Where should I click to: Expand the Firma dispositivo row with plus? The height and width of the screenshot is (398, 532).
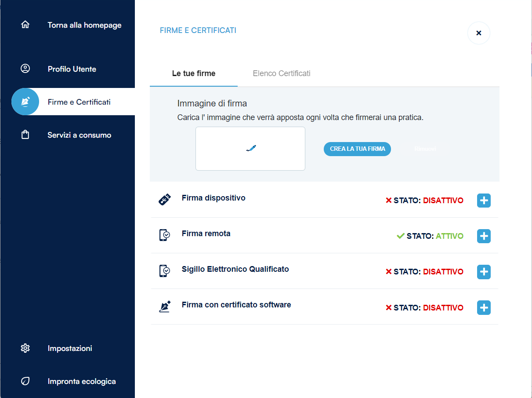click(x=484, y=201)
